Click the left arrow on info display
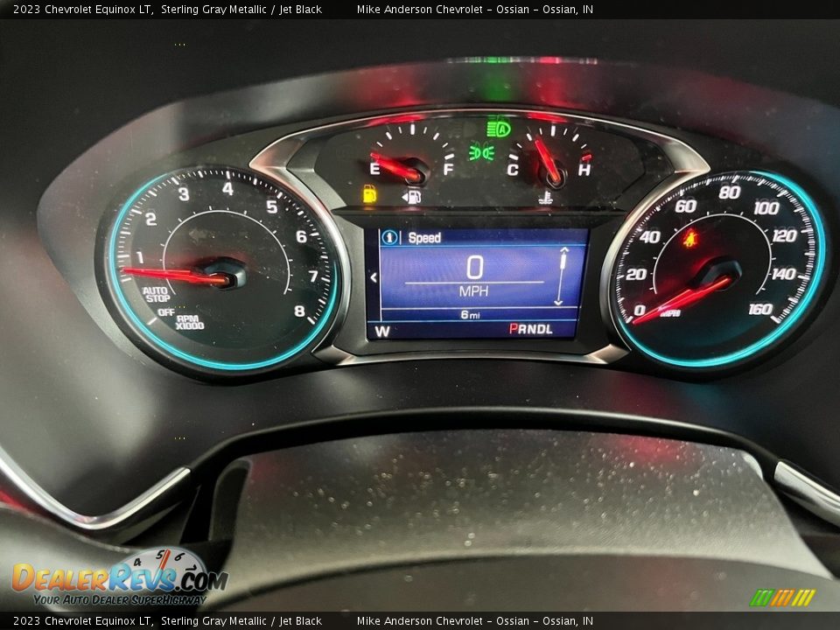Viewport: 840px width, 630px height. pos(374,277)
